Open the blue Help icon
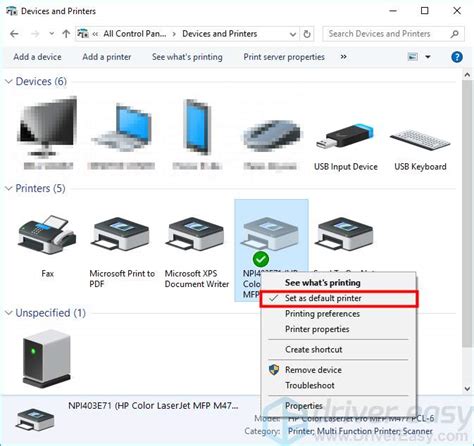The width and height of the screenshot is (474, 446). tap(457, 57)
